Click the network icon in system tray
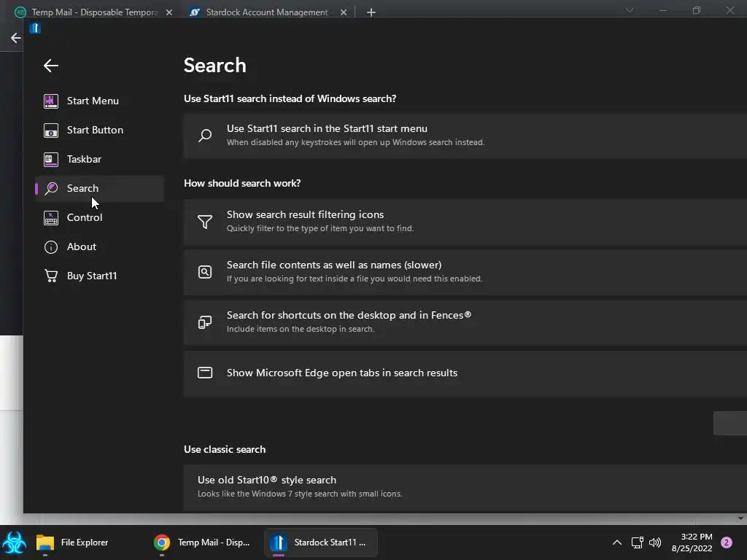The width and height of the screenshot is (747, 560). click(637, 542)
